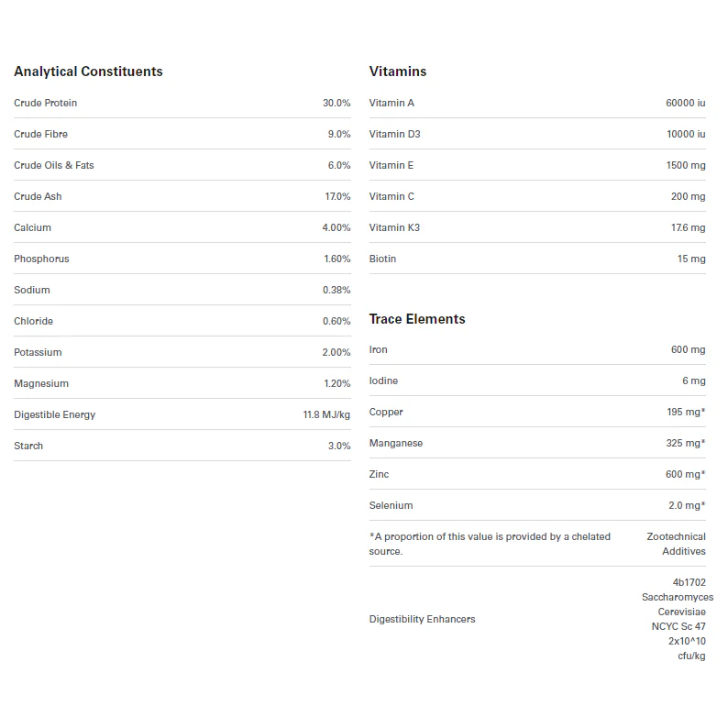This screenshot has width=728, height=728.
Task: Click the 11.8 MJ/kg energy value
Action: pyautogui.click(x=326, y=414)
